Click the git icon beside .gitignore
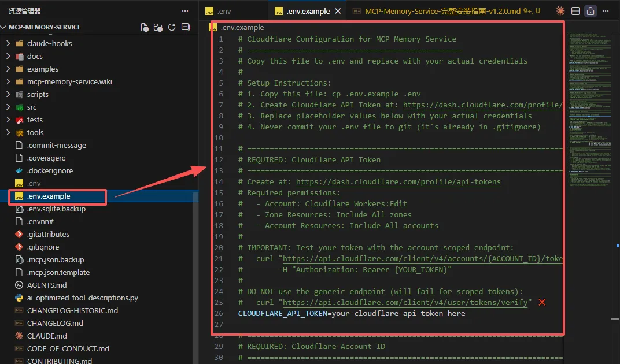The height and width of the screenshot is (364, 620). coord(19,247)
